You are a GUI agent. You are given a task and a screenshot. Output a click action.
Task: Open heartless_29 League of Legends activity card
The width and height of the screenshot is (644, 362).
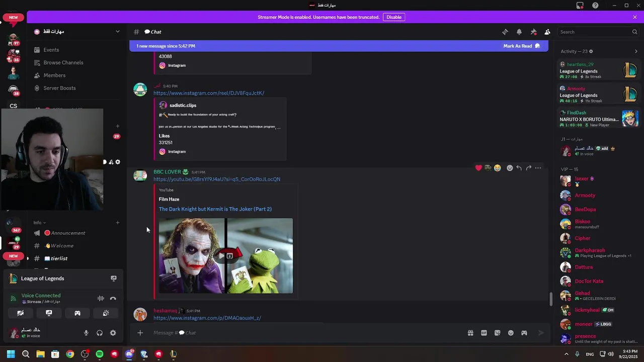(599, 70)
